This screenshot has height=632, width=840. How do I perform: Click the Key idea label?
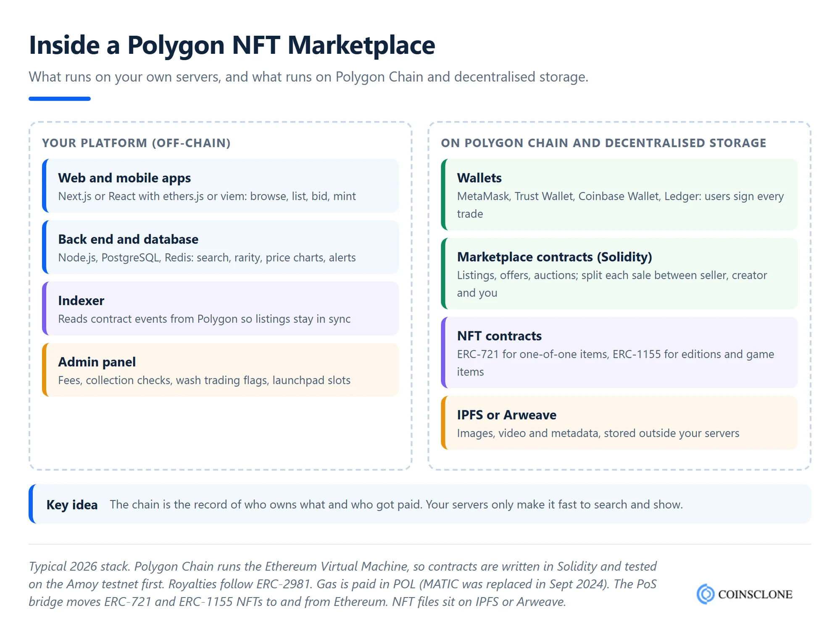pos(72,505)
